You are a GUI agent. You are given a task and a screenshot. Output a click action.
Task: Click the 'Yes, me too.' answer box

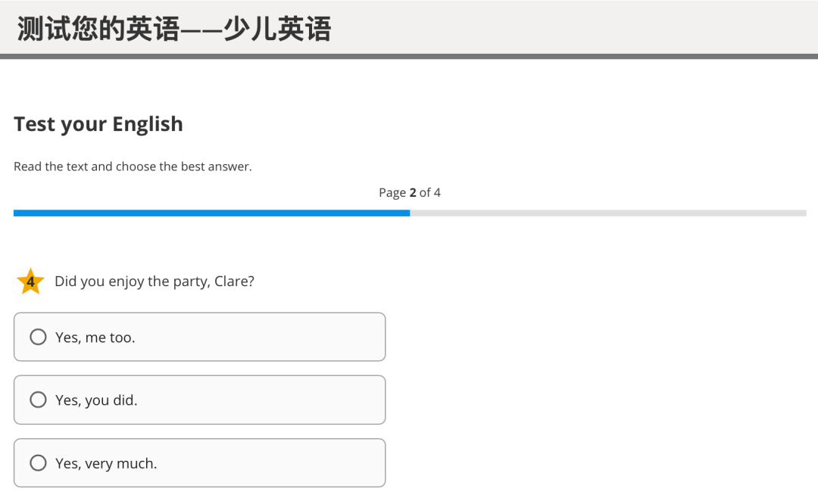(x=199, y=337)
